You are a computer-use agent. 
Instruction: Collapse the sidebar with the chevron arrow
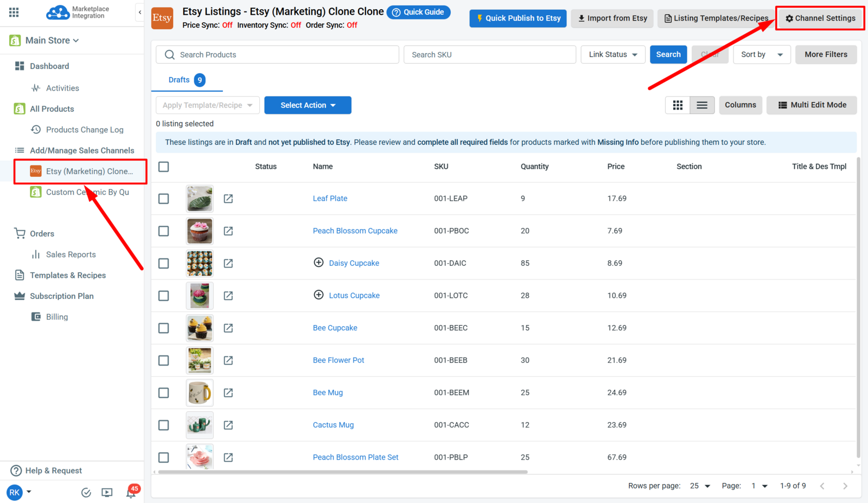(140, 12)
